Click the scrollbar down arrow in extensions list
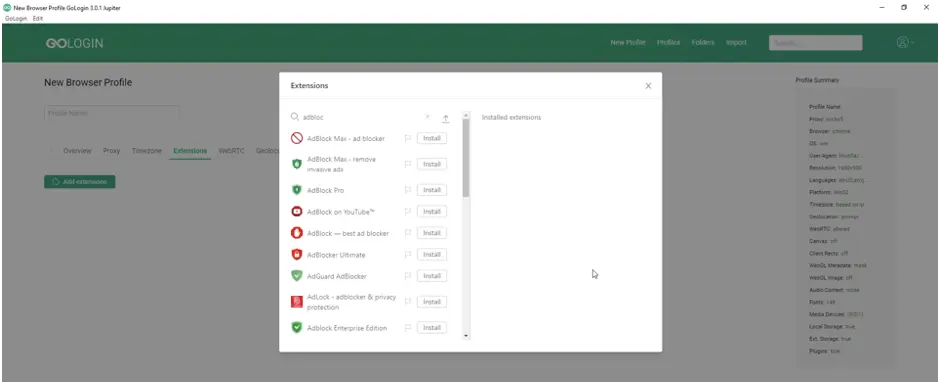This screenshot has width=940, height=384. [466, 336]
